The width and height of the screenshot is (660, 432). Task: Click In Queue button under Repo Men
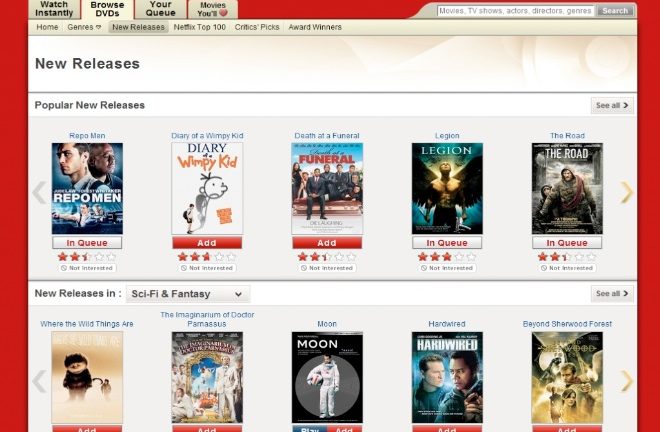tap(87, 243)
